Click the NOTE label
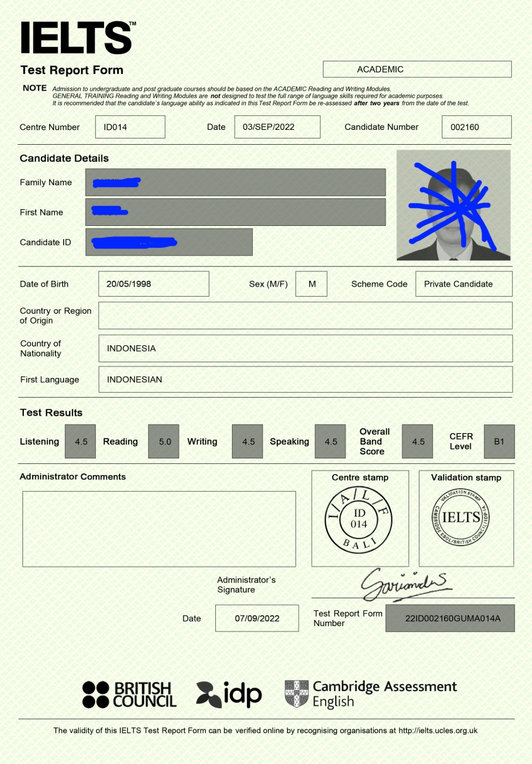The width and height of the screenshot is (532, 764). (x=35, y=88)
